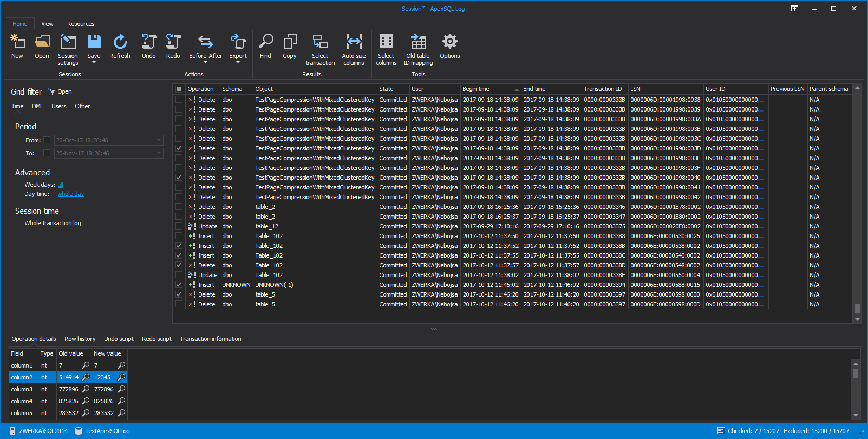Click the Select transaction icon

[x=320, y=41]
